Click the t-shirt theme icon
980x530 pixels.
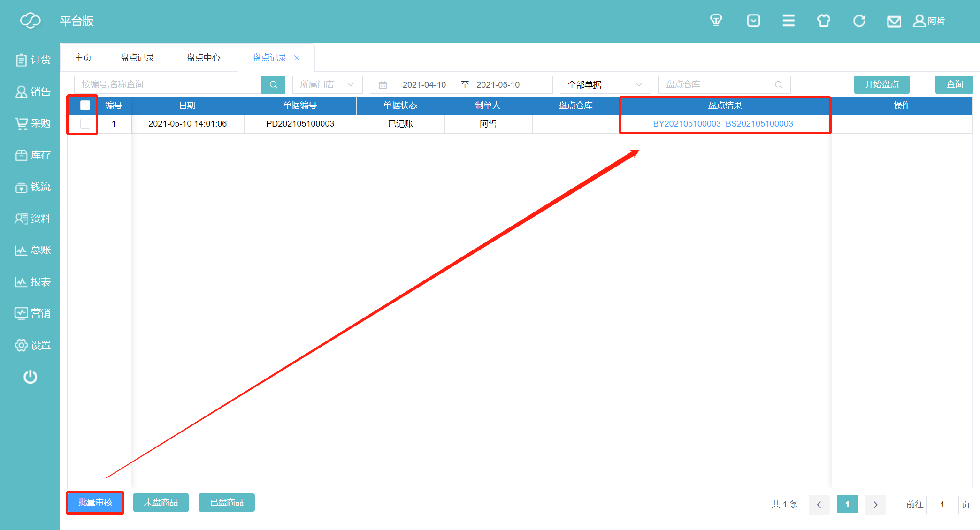tap(824, 21)
